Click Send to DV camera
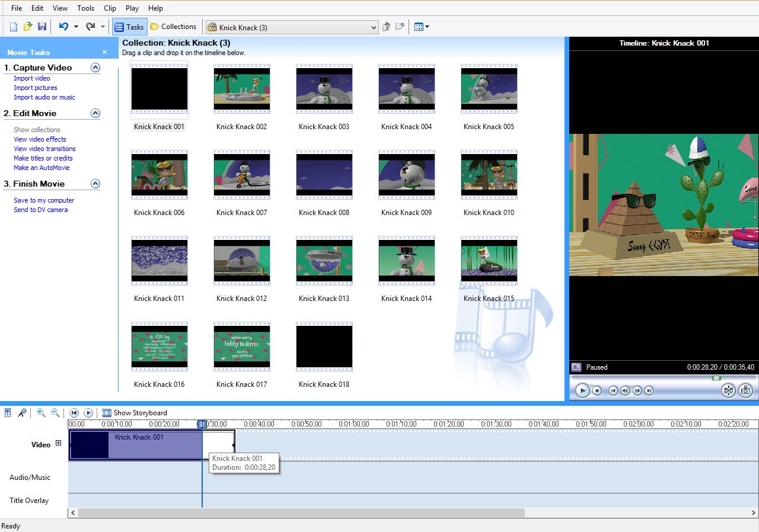This screenshot has width=759, height=532. coord(41,210)
